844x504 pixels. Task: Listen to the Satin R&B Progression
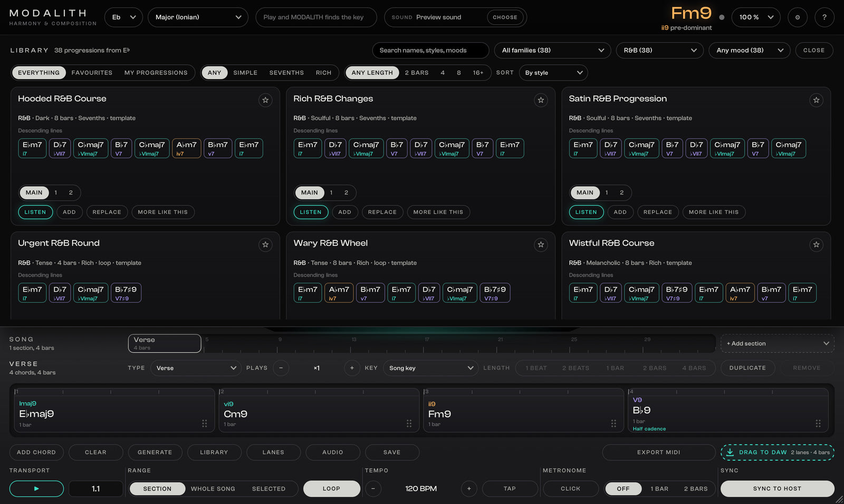coord(586,212)
